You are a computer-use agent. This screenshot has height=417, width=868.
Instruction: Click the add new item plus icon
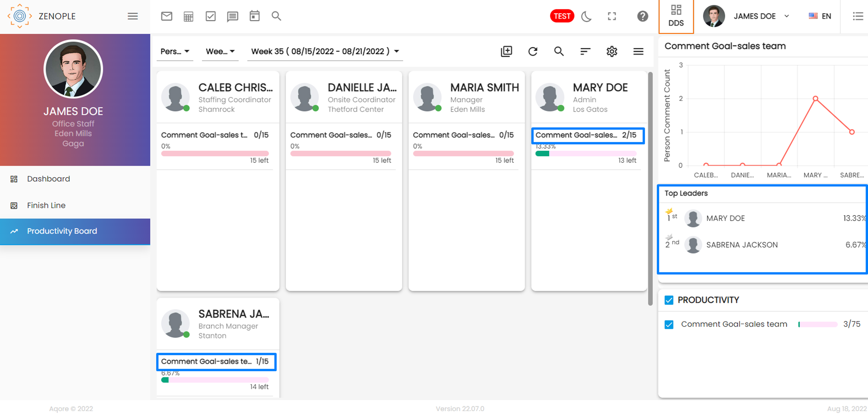(507, 51)
